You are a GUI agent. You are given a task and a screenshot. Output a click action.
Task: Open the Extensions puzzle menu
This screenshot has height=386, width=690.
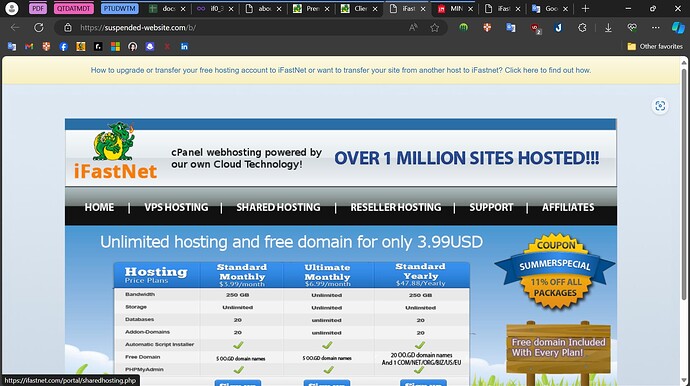[582, 27]
